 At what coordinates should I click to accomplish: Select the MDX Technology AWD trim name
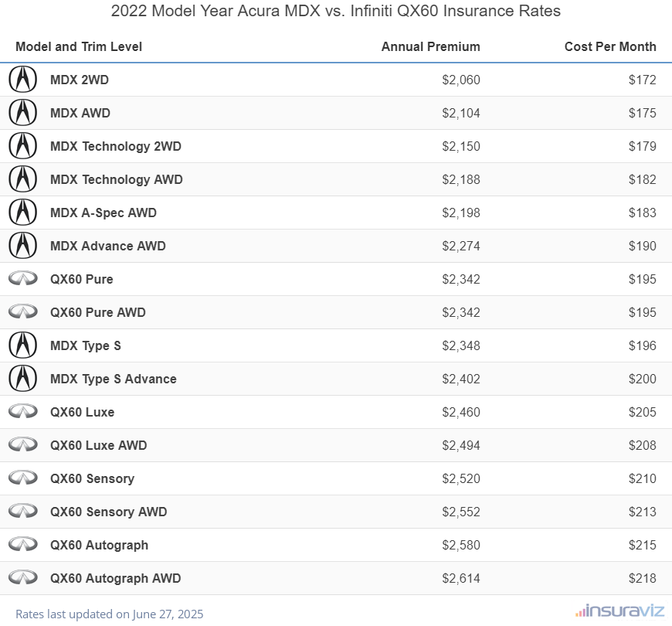coord(117,179)
